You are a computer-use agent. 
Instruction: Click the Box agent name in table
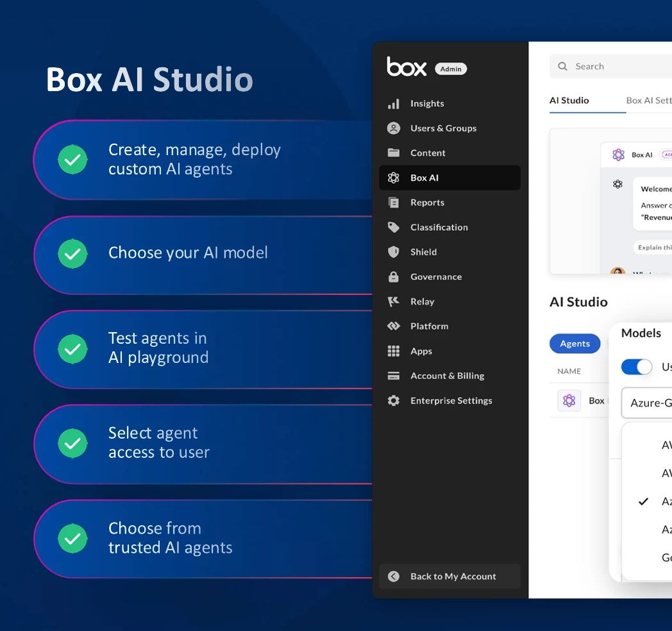596,401
